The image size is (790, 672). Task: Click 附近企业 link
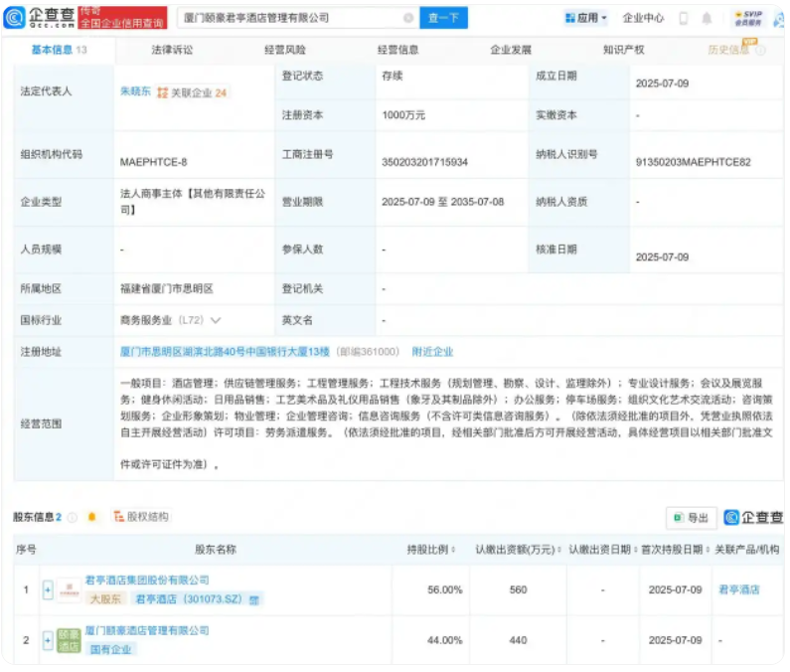[432, 352]
